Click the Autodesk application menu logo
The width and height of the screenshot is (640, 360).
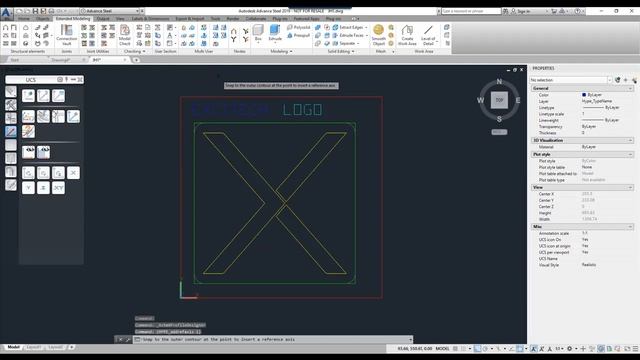(x=6, y=13)
